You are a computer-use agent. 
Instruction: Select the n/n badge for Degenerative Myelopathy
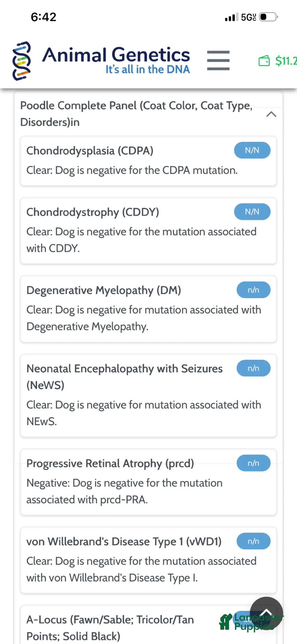(253, 290)
